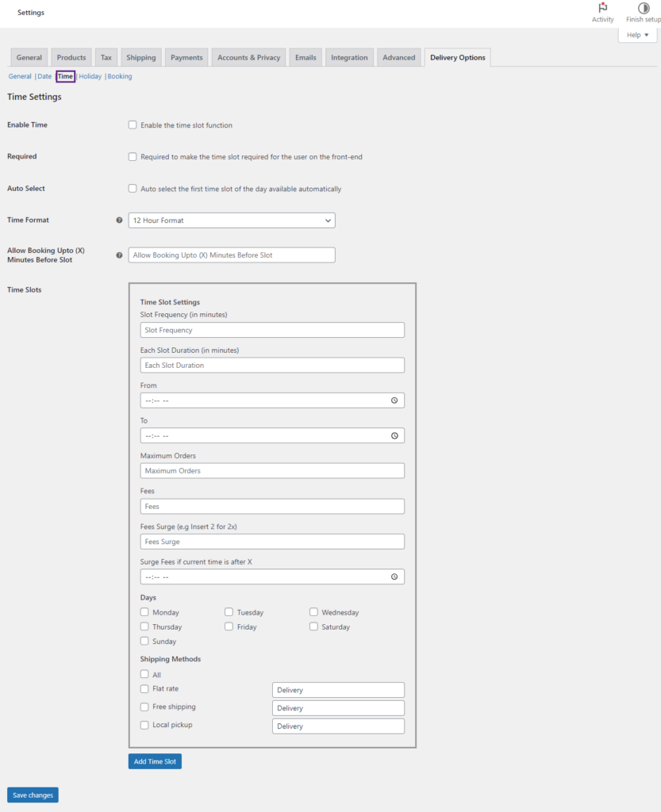
Task: Open the Surge Fees time clock icon
Action: [x=394, y=576]
